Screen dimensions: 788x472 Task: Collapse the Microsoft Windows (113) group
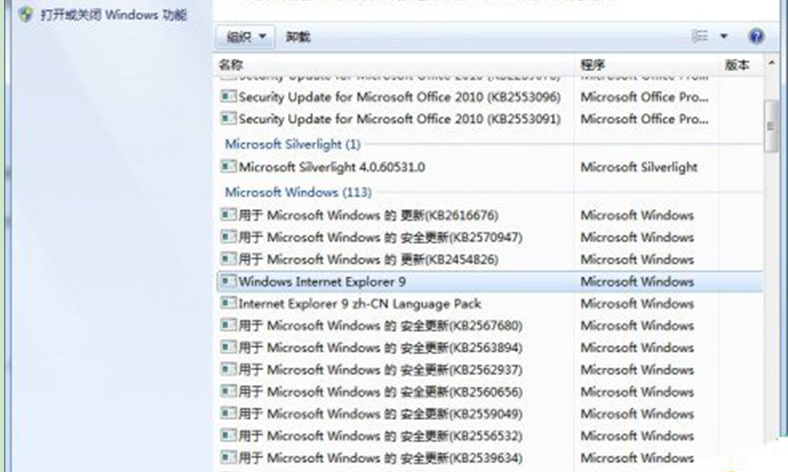pyautogui.click(x=284, y=191)
